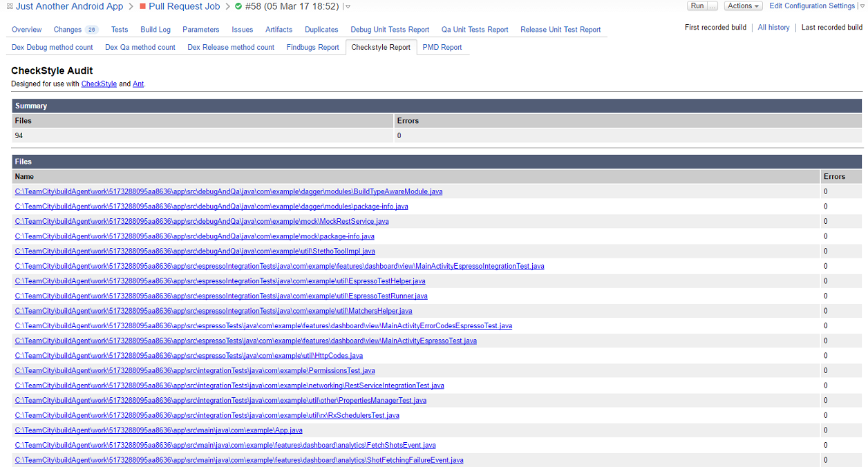Open RxSchedulersTest.java file link
Viewport: 868px width, 467px height.
pyautogui.click(x=207, y=415)
